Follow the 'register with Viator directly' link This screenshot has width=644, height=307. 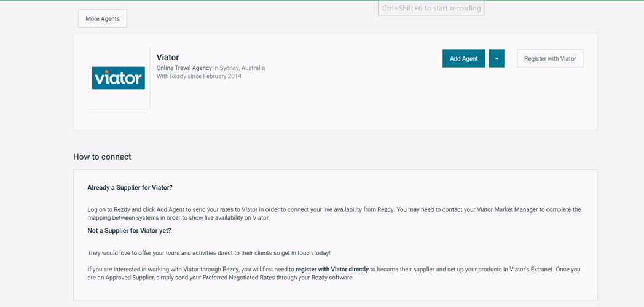(332, 270)
